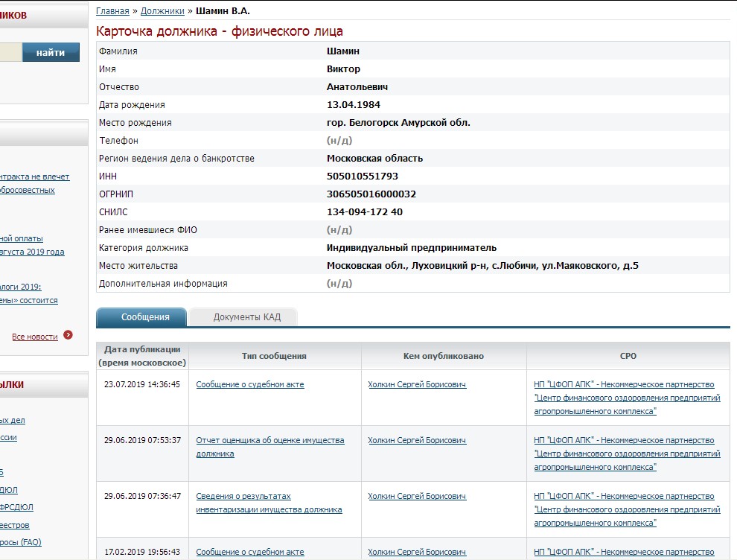Click the ФРСДЮЛ sidebar link
The image size is (737, 560).
pyautogui.click(x=16, y=507)
